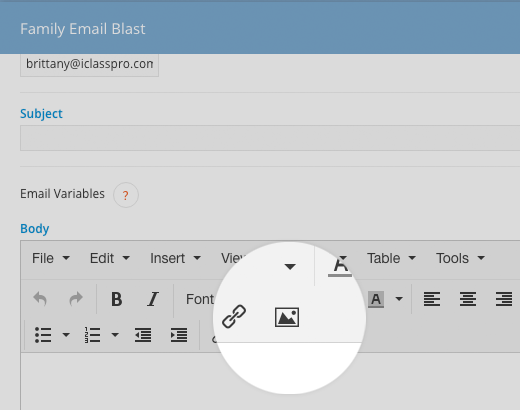The height and width of the screenshot is (410, 520).
Task: Click into the Subject field
Action: [270, 138]
